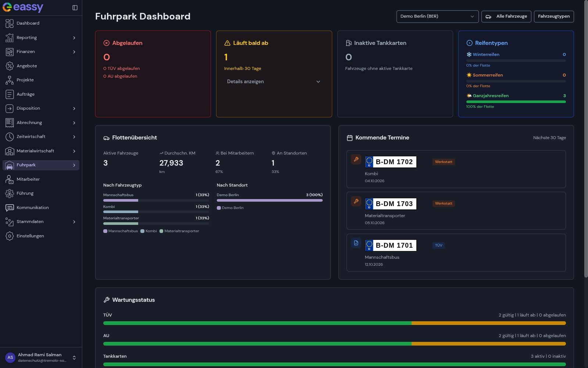This screenshot has width=588, height=368.
Task: Click the Alle Fahrzeuge button
Action: tap(506, 17)
